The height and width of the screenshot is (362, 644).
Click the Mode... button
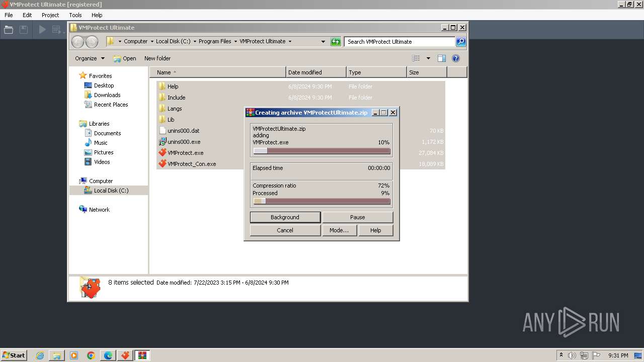tap(339, 230)
